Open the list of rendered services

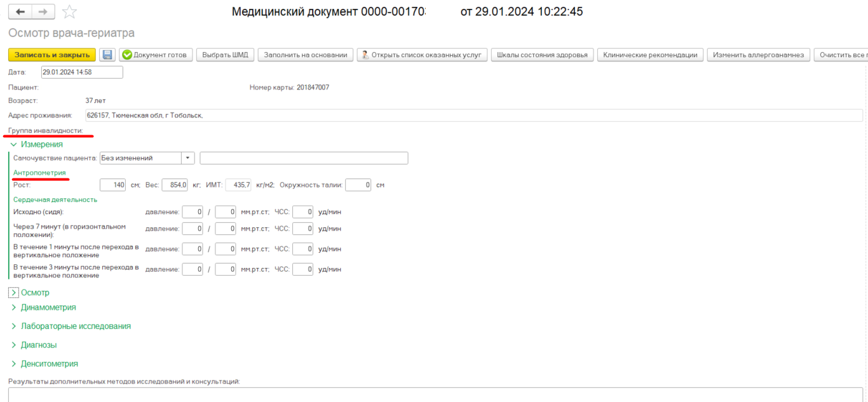click(x=422, y=55)
